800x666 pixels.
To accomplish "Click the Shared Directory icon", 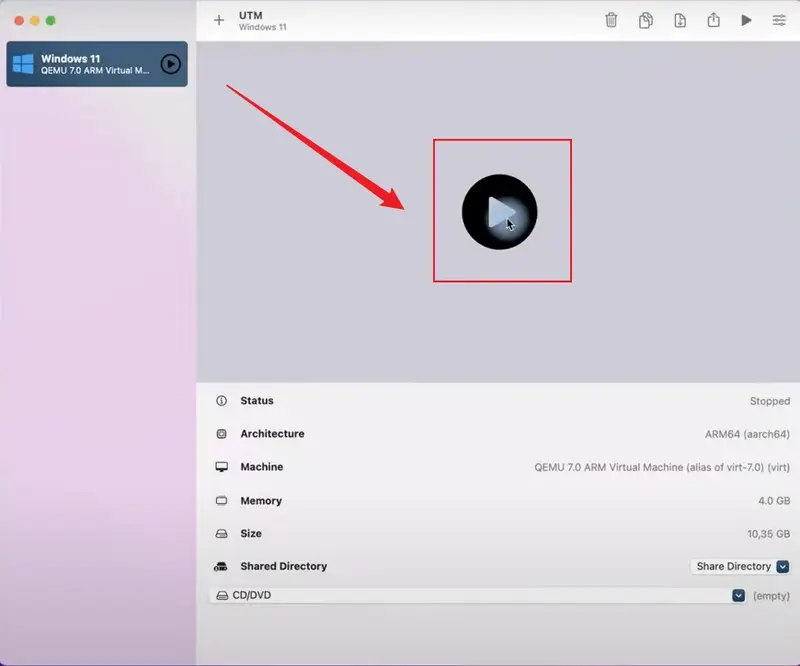I will click(220, 566).
